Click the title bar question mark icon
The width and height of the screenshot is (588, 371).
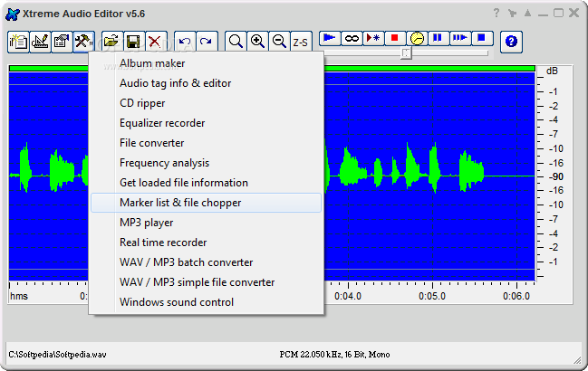click(x=496, y=13)
